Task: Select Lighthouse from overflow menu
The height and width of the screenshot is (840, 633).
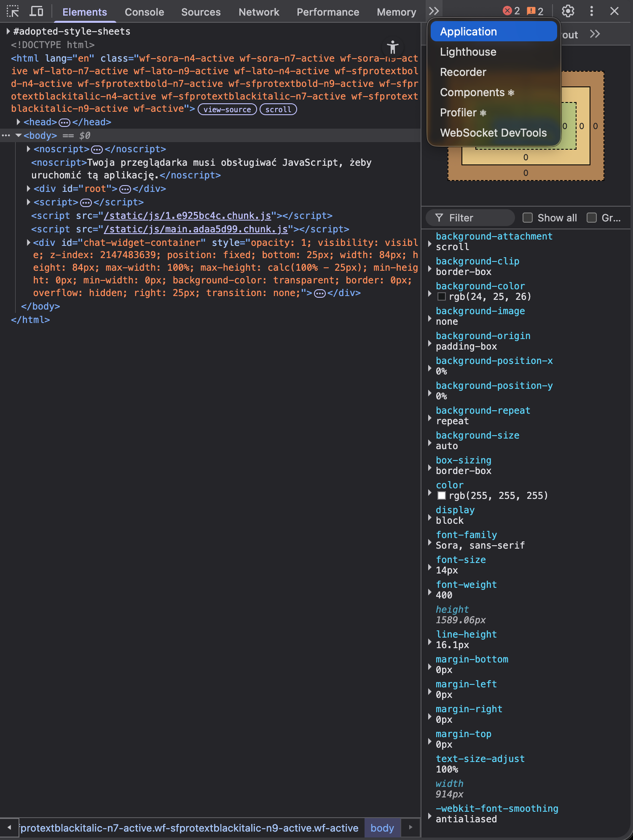Action: (494, 52)
